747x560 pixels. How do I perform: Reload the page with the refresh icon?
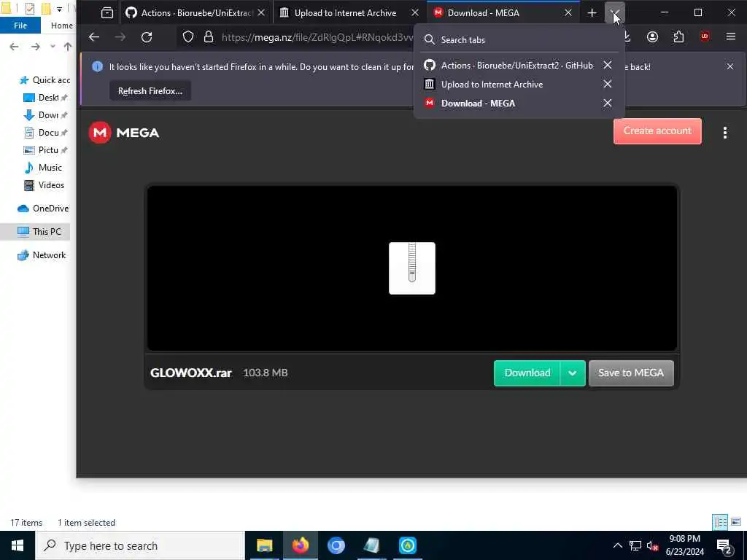click(x=147, y=37)
